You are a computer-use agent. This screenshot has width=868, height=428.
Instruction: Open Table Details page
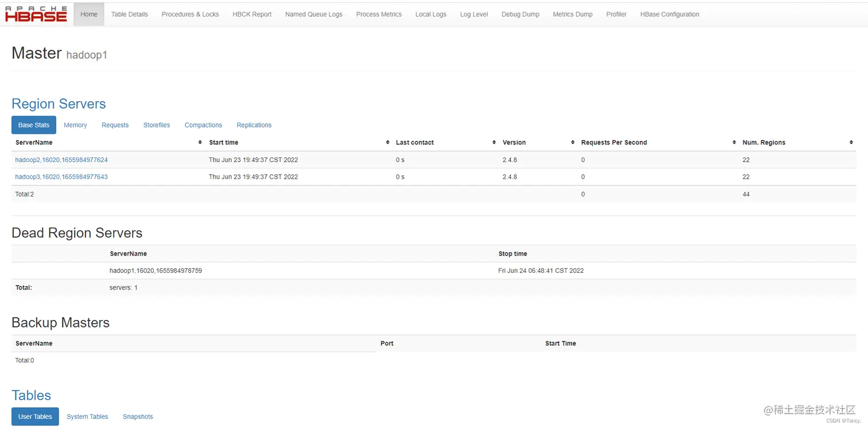pos(129,14)
